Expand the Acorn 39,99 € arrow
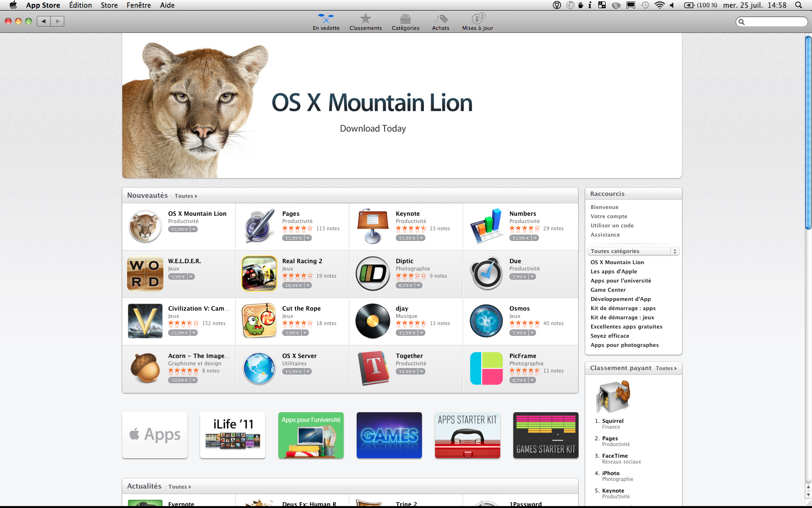Screen dimensions: 812x508 click(194, 380)
